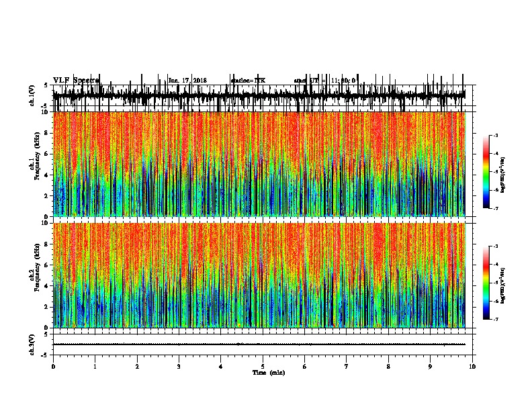
Task: Click the "5" volt tick of ch.3 waveform
Action: (46, 334)
